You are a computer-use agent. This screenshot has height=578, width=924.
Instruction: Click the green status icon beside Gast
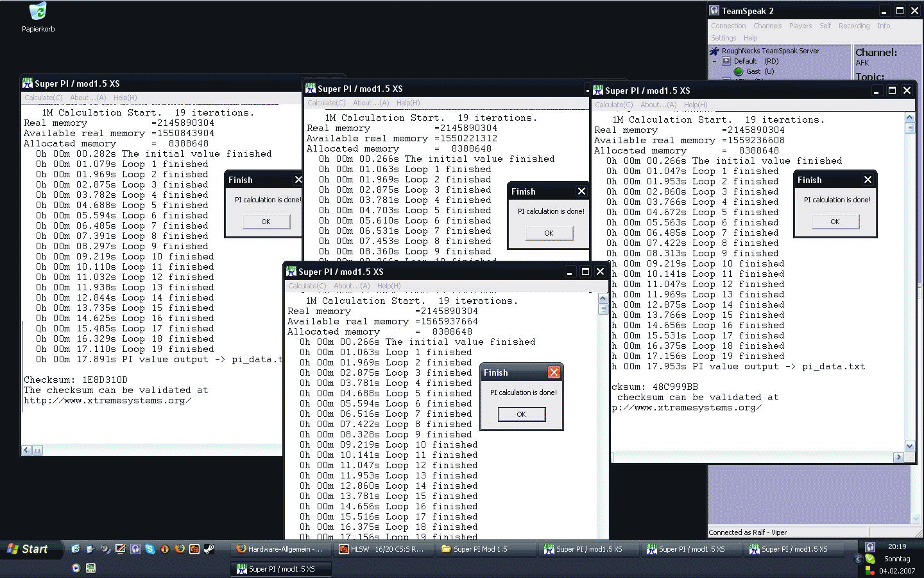coord(739,71)
